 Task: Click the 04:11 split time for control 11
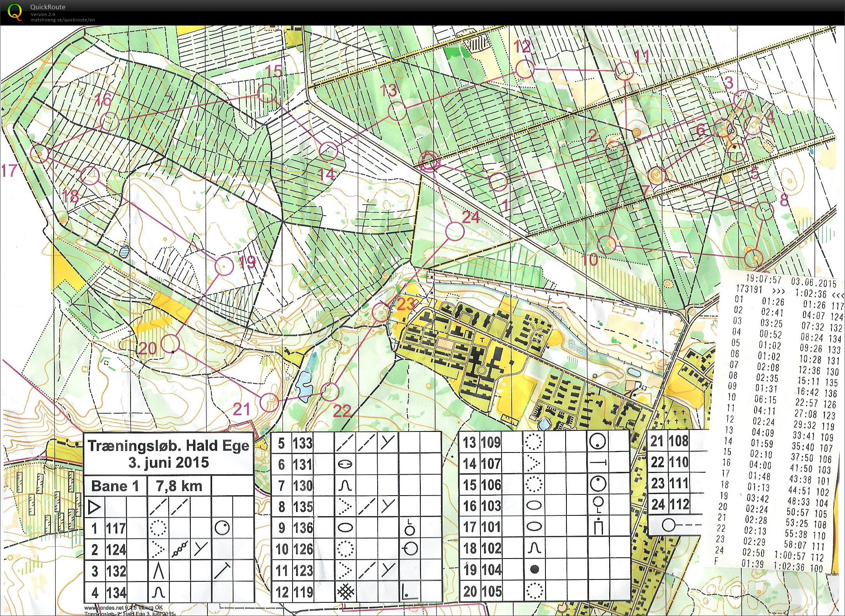[764, 410]
